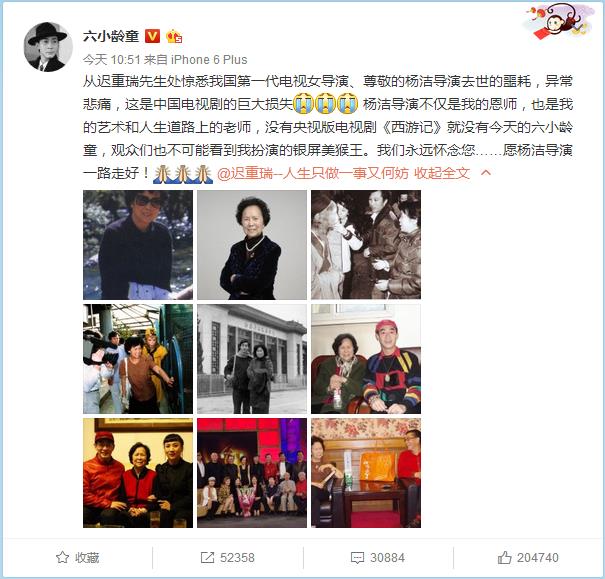Viewport: 605px width, 579px height.
Task: Open comments via speech bubble icon
Action: click(x=357, y=558)
